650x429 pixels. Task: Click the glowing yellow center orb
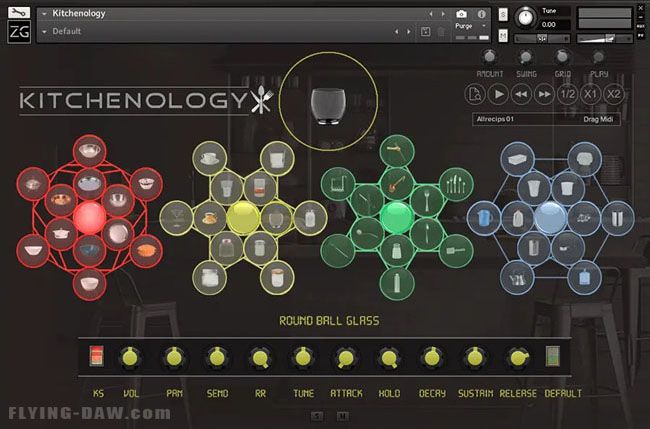point(243,218)
